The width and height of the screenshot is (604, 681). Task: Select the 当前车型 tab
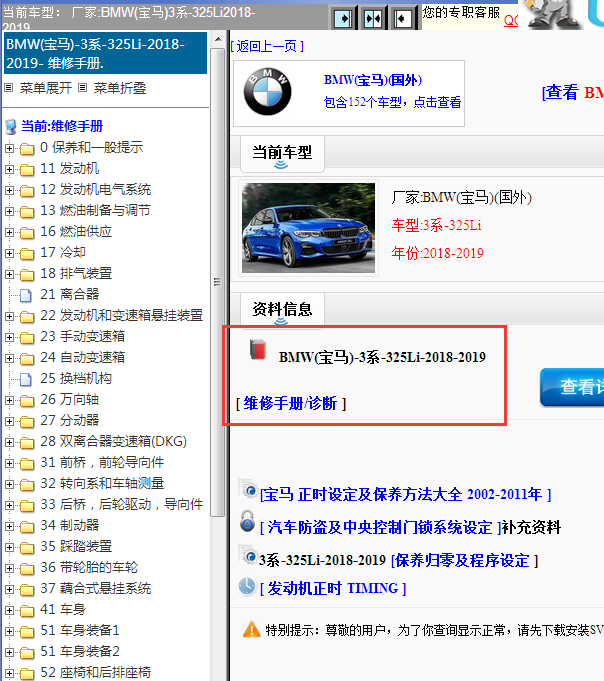[282, 153]
